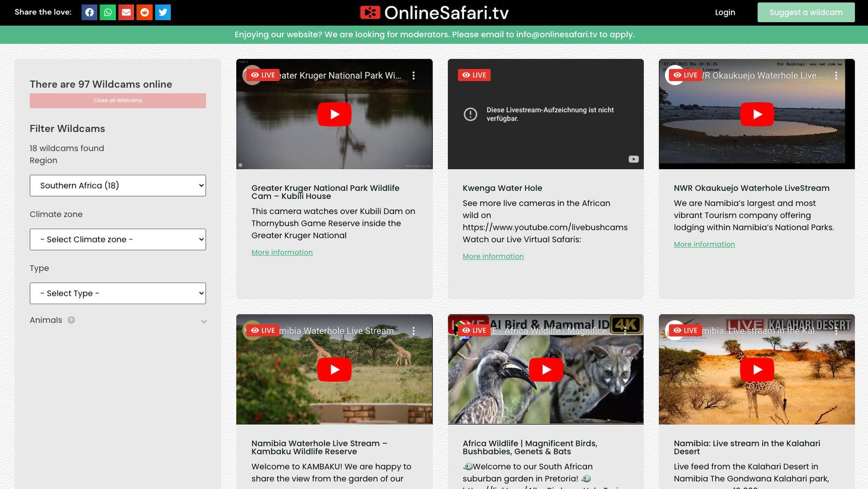
Task: Click the OnlineSafari.tv logo
Action: (434, 13)
